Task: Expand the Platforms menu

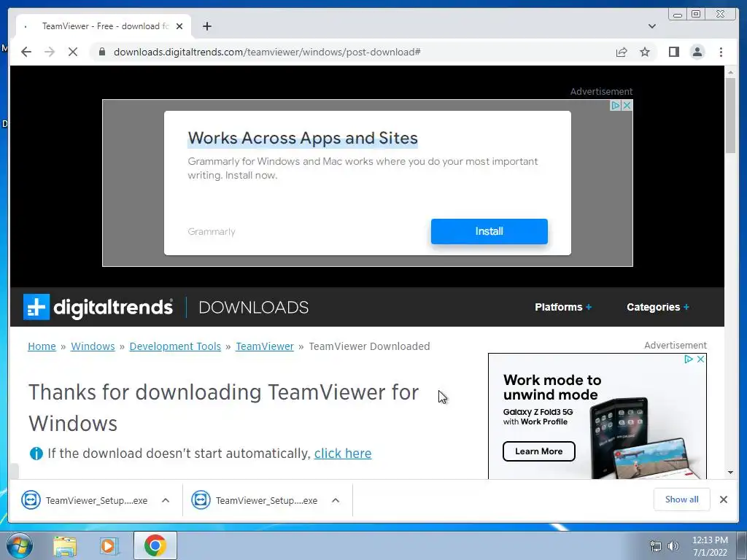Action: pos(563,307)
